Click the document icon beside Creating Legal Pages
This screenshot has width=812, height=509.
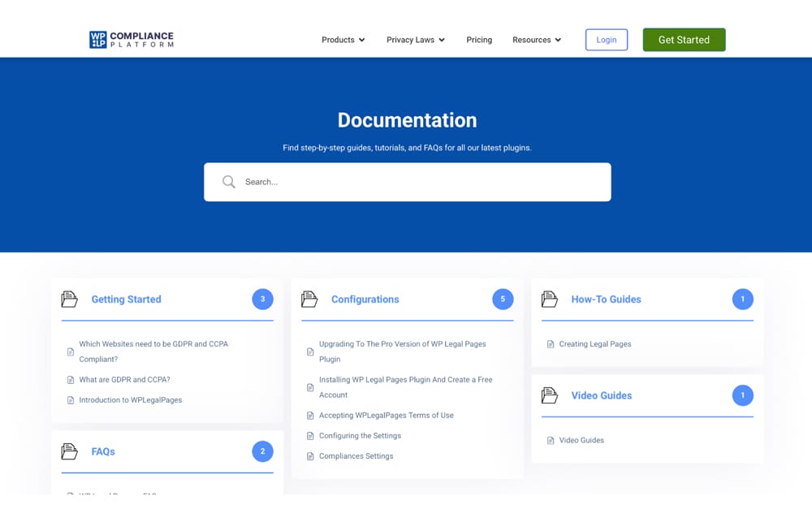[x=551, y=343]
